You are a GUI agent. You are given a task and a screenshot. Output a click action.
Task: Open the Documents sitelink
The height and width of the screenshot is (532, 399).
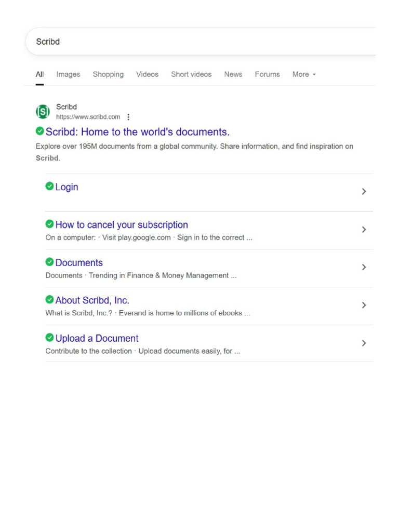click(79, 262)
